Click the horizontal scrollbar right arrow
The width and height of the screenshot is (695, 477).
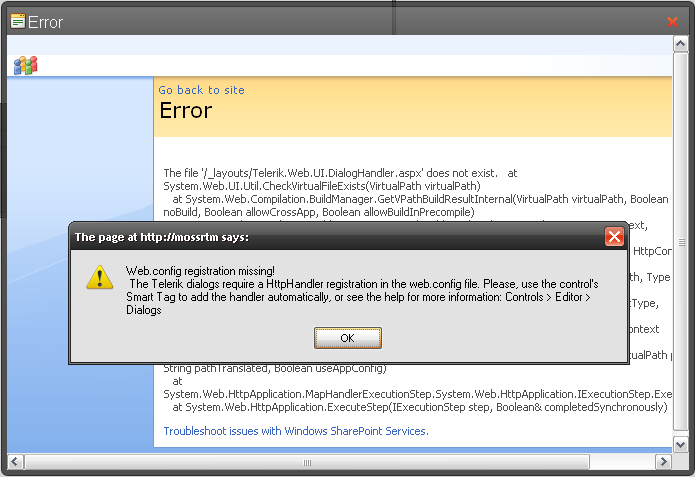[663, 461]
